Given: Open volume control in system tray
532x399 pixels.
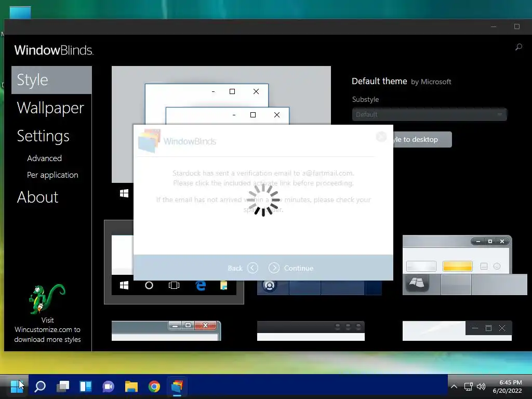Looking at the screenshot, I should [481, 387].
